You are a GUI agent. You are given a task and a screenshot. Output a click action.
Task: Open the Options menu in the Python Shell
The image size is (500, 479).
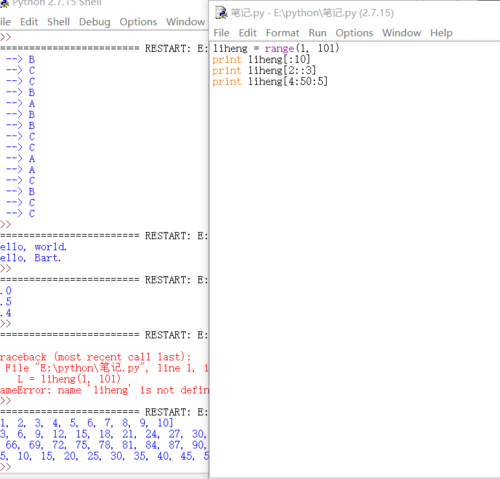(138, 22)
